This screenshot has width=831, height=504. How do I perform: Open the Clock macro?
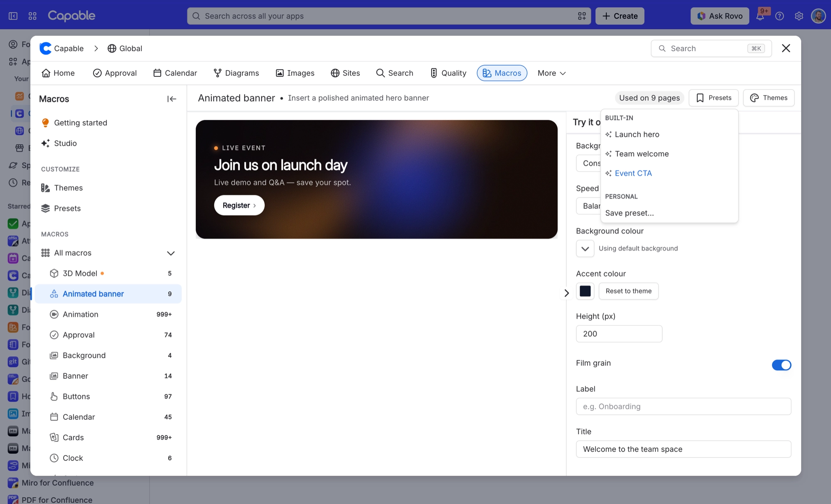(108, 458)
